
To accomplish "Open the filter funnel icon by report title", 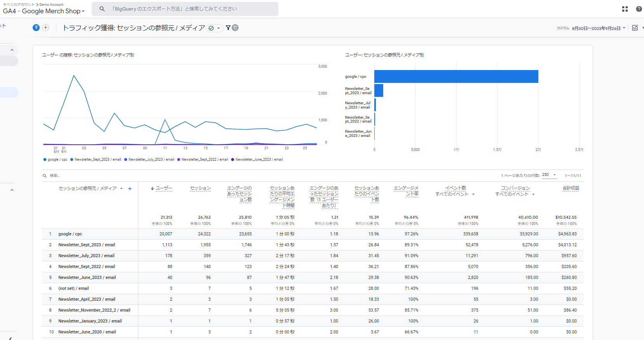I will [x=228, y=28].
